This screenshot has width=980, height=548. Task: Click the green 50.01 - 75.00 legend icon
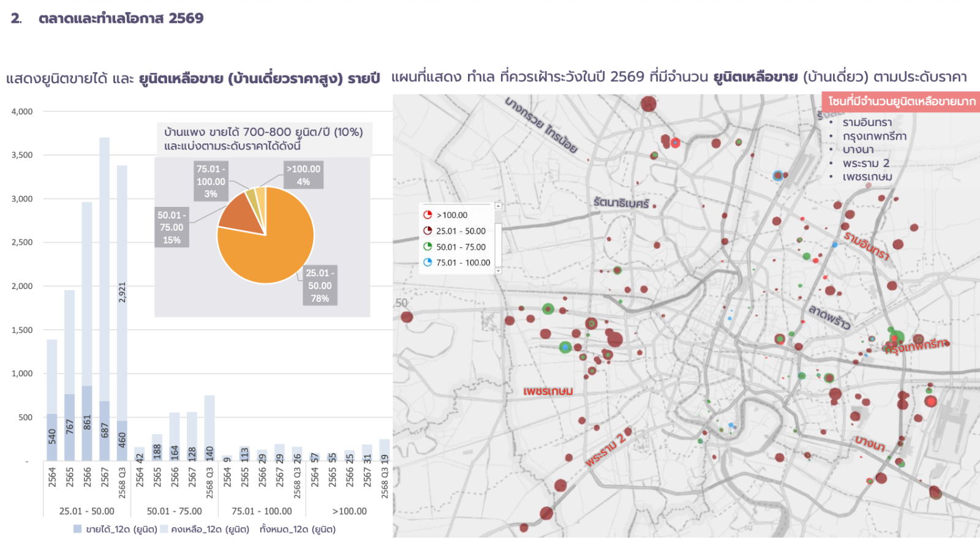coord(428,247)
